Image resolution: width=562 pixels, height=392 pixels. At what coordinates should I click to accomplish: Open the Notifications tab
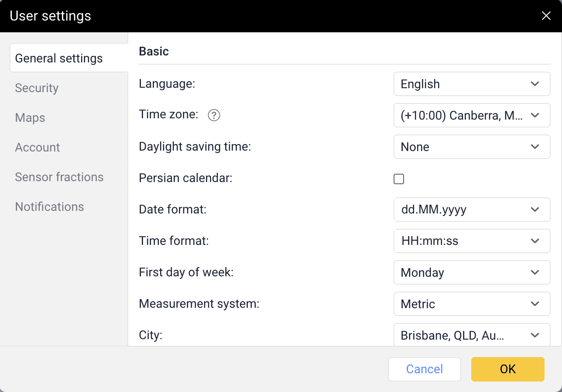click(49, 207)
